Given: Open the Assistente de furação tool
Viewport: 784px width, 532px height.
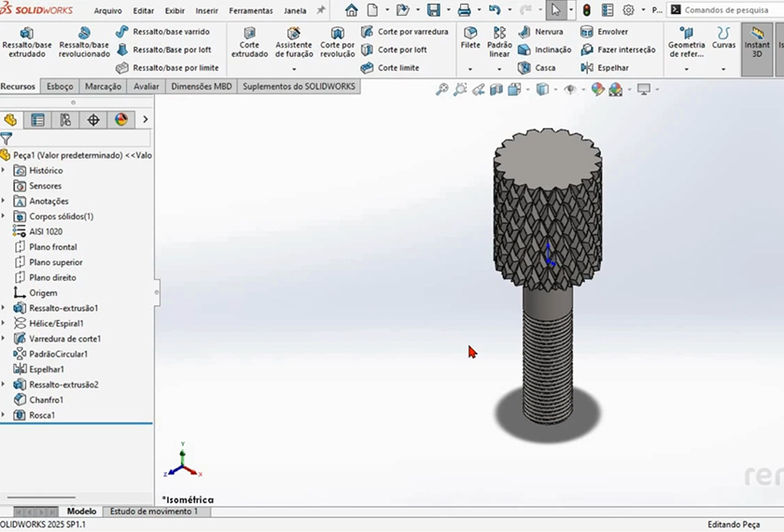Looking at the screenshot, I should point(293,42).
